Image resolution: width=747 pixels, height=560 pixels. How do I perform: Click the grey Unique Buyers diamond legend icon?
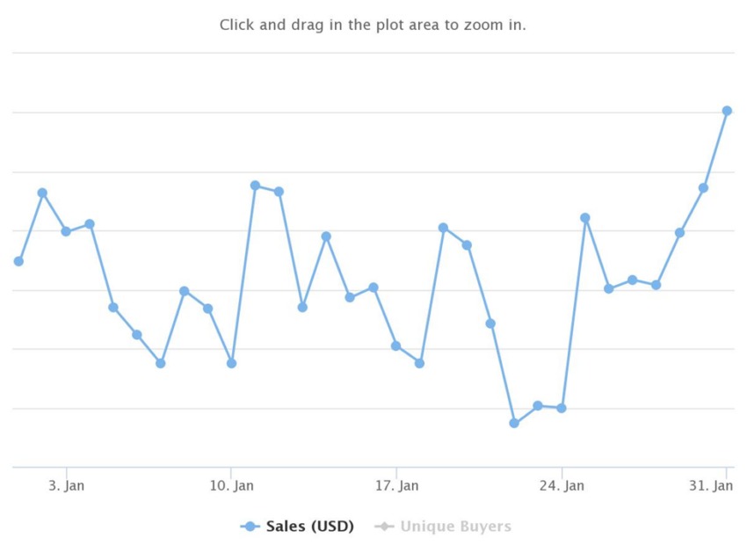click(x=384, y=527)
